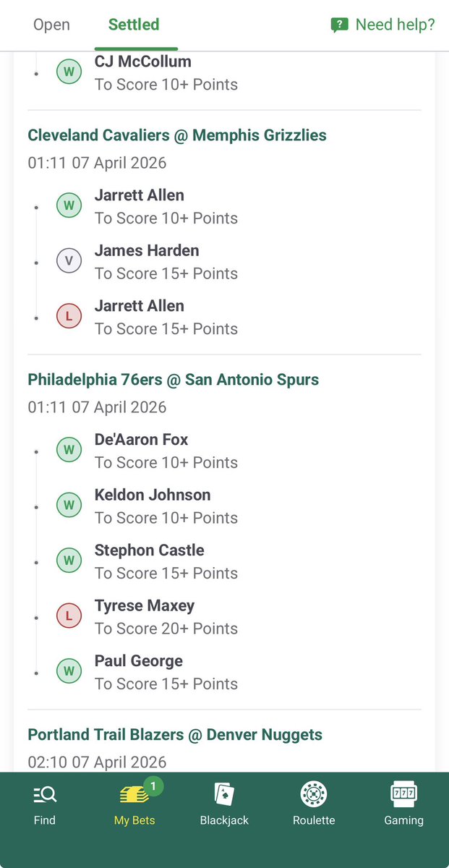Screen dimensions: 449x868
Task: Open Cleveland Cavaliers @ Memphis Grizzlies event
Action: click(x=177, y=135)
